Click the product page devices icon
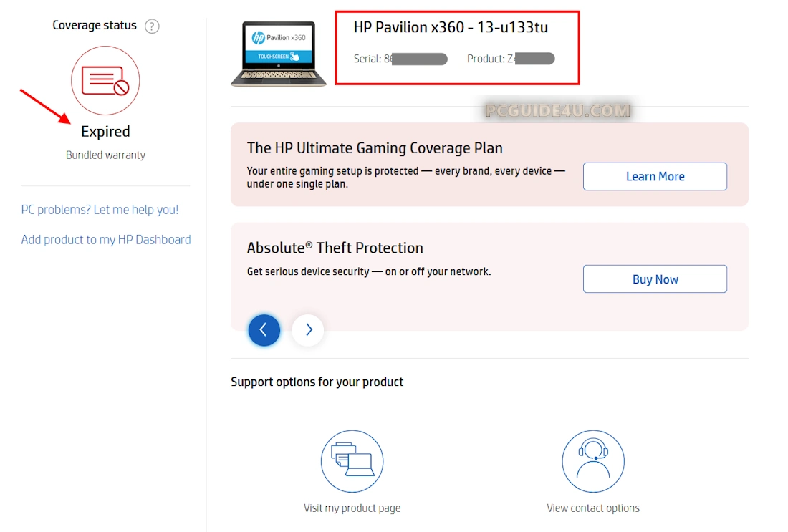 (352, 461)
